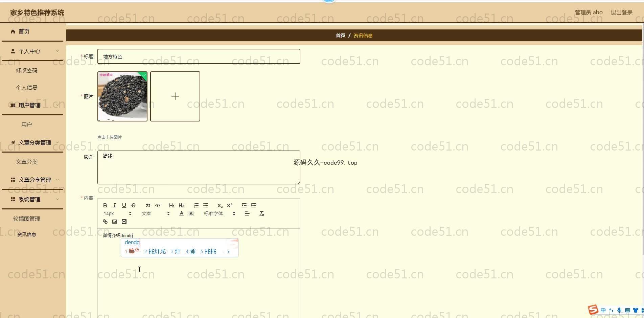This screenshot has height=318, width=644.
Task: Click the 家乡特色推荐系统 title
Action: point(37,13)
